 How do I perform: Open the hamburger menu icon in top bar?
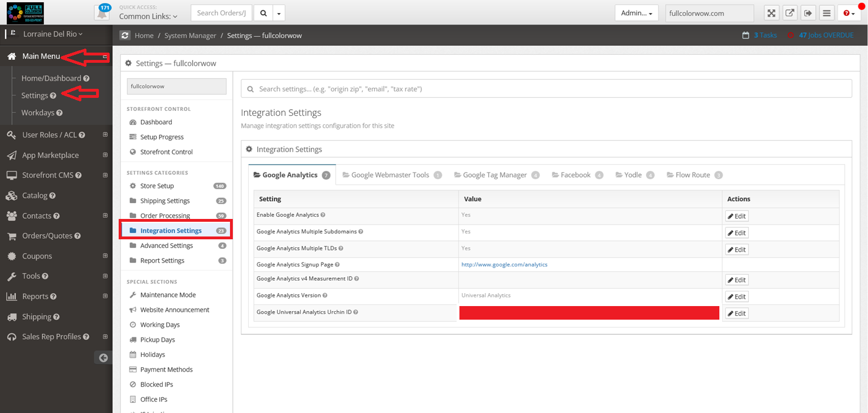pyautogui.click(x=827, y=13)
